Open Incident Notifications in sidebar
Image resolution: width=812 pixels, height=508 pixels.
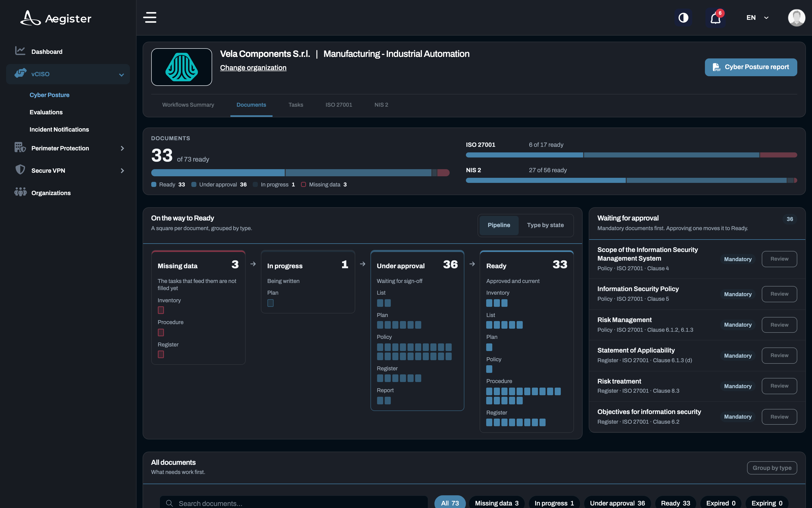tap(59, 129)
